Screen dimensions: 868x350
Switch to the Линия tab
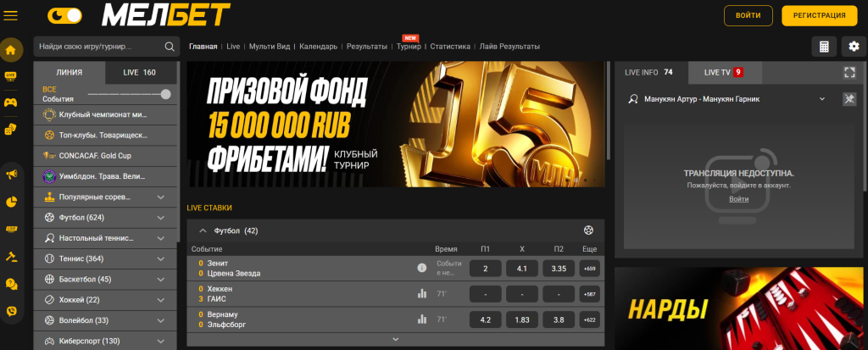[x=70, y=73]
